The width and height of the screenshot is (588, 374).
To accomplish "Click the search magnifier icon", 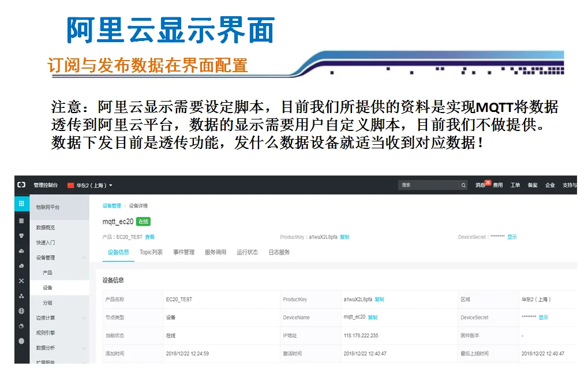I will tap(463, 185).
